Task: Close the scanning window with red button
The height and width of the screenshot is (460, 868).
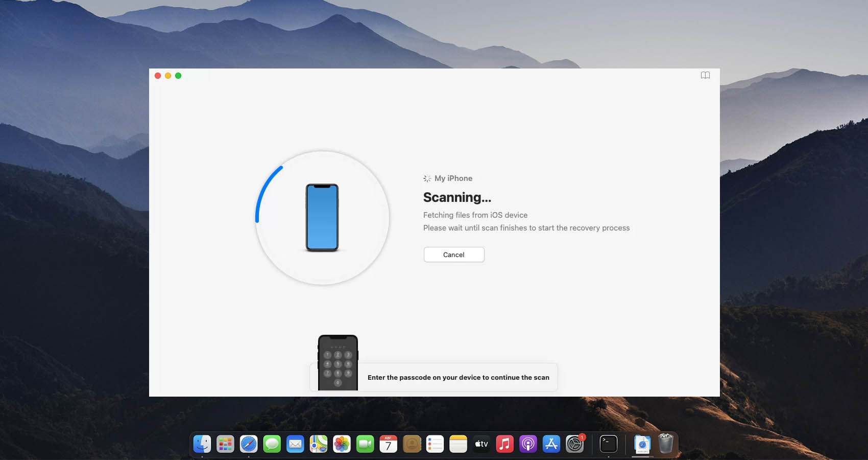Action: [x=158, y=76]
